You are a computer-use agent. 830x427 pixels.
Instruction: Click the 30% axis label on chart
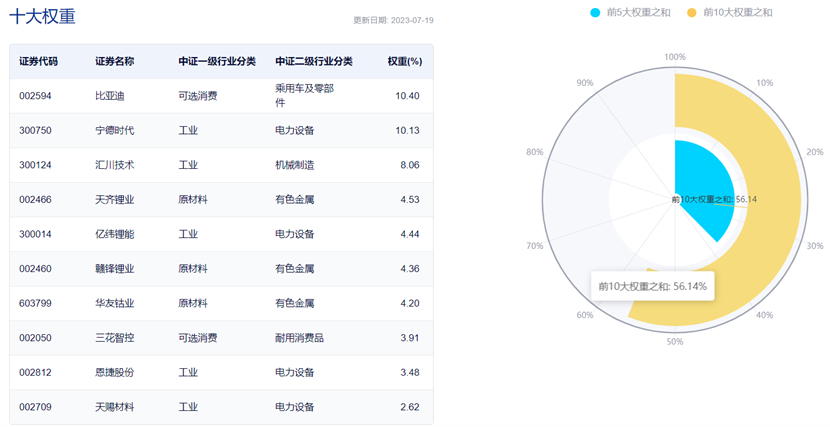[x=815, y=246]
